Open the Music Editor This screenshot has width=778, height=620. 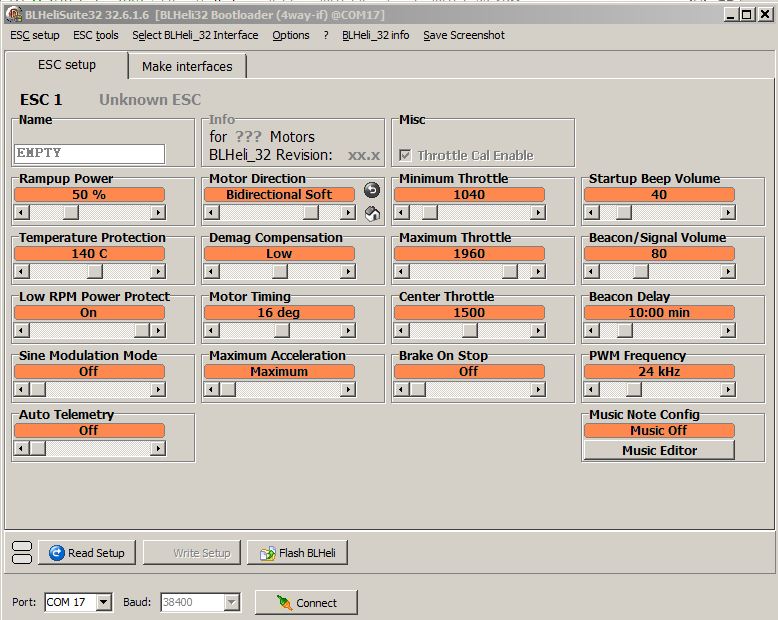659,450
